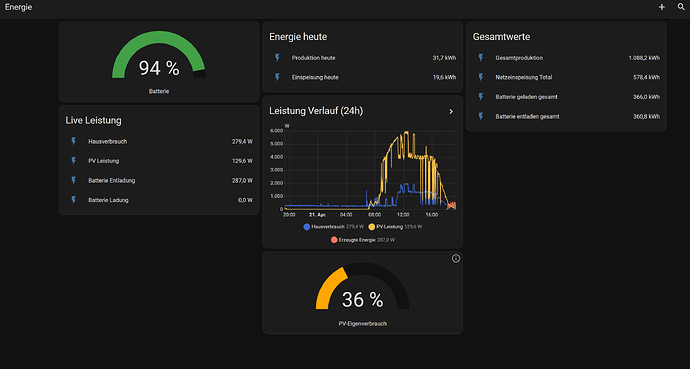Open info icon on PV-Eigenverbrauch card
Screen dimensions: 690x369
[456, 259]
